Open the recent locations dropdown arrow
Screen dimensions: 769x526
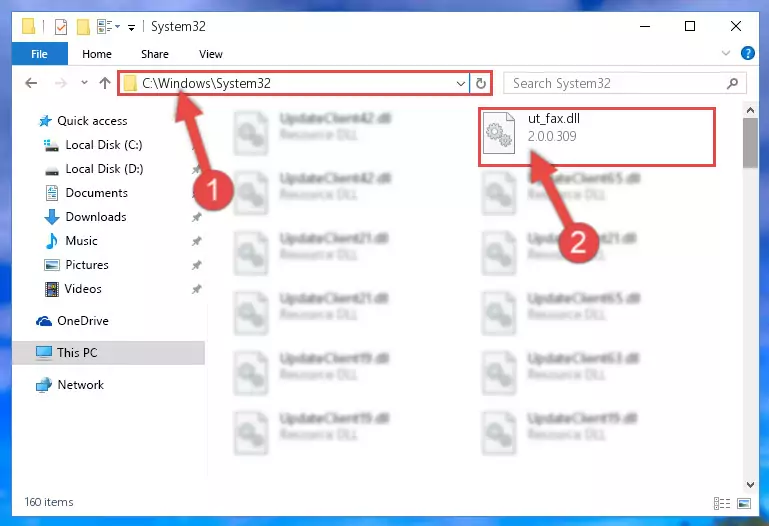[84, 83]
